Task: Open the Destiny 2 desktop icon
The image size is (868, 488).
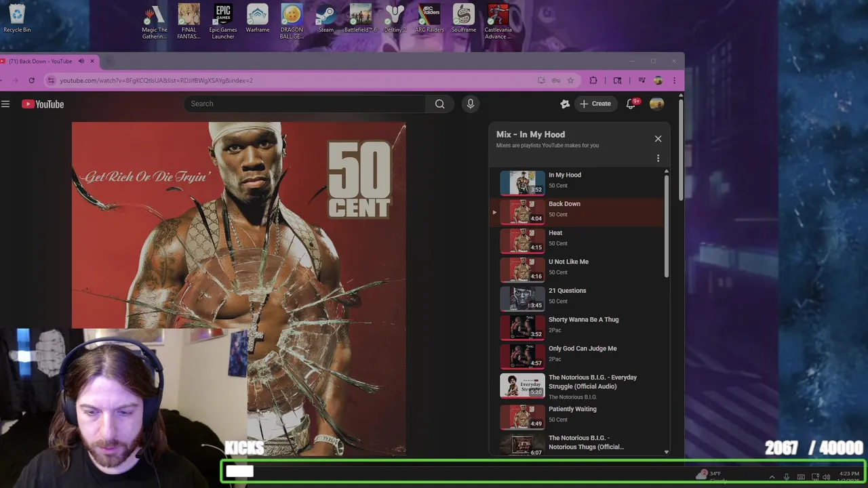Action: [x=395, y=19]
